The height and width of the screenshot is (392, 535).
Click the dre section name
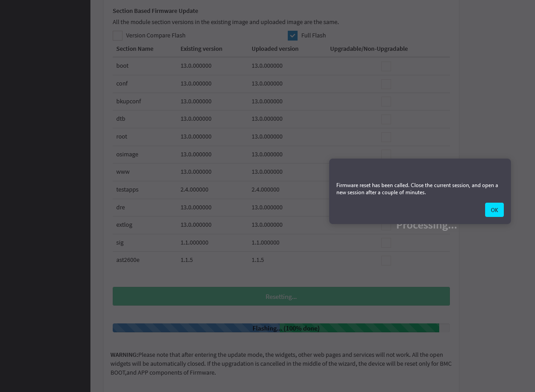pos(121,208)
